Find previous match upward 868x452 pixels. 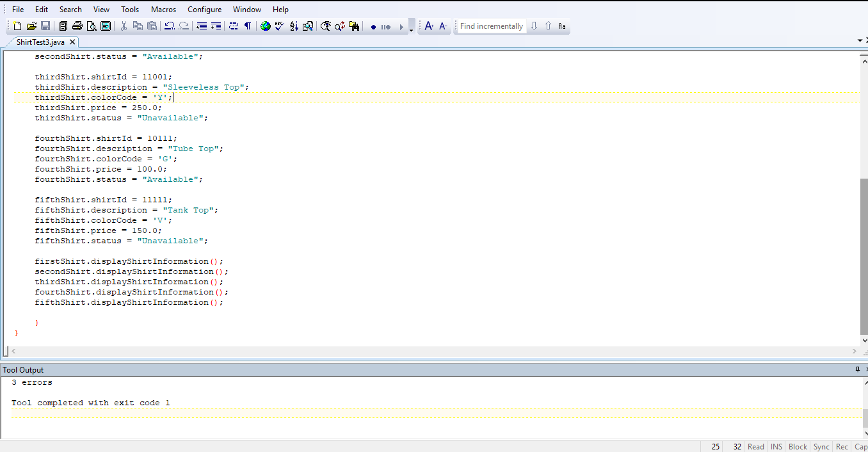click(x=548, y=26)
